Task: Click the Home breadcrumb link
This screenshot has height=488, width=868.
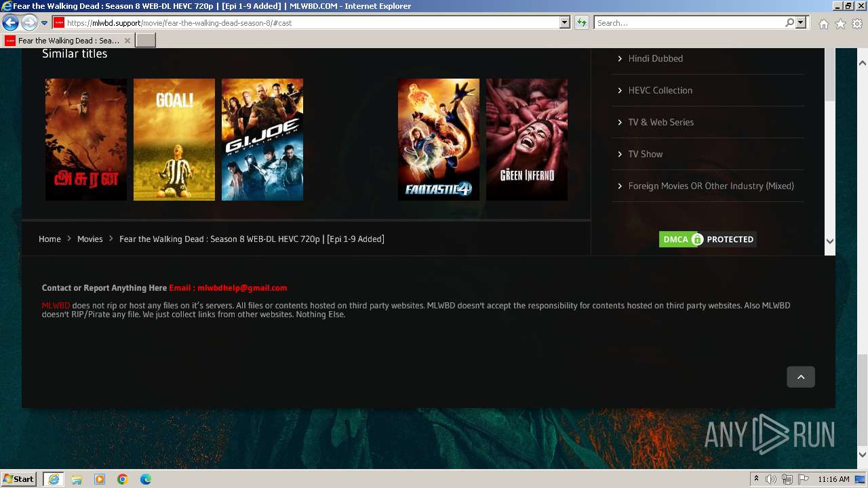Action: (50, 239)
